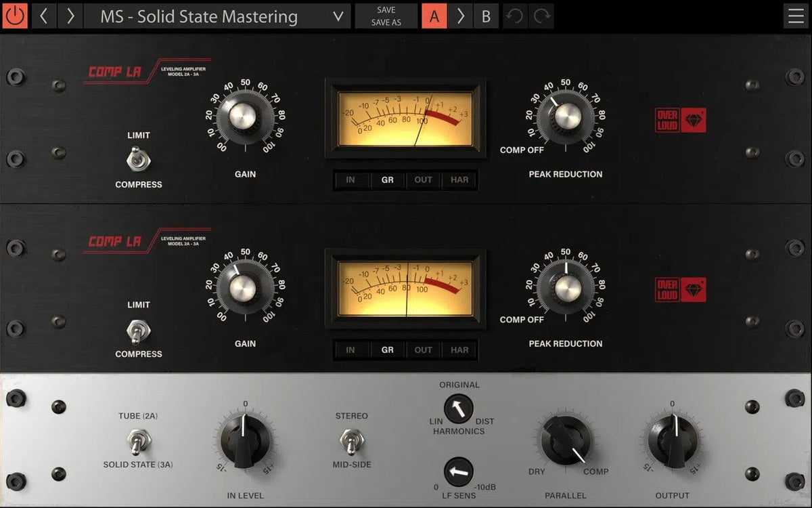Go to the previous preset arrow

(x=43, y=16)
